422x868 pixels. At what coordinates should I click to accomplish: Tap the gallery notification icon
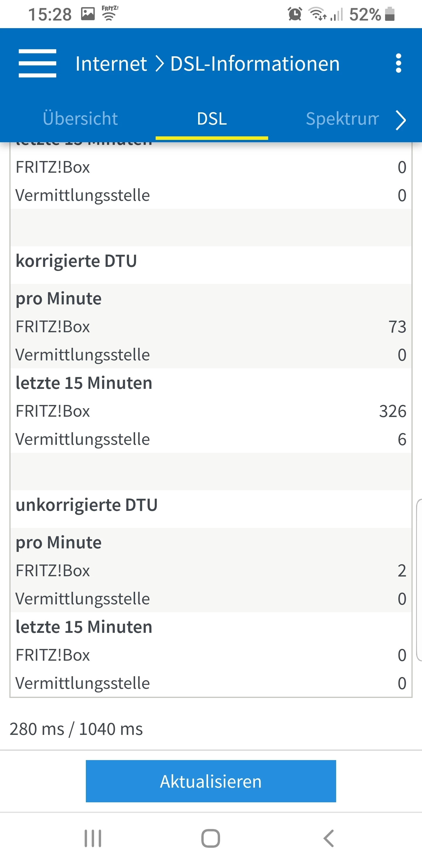click(x=88, y=14)
